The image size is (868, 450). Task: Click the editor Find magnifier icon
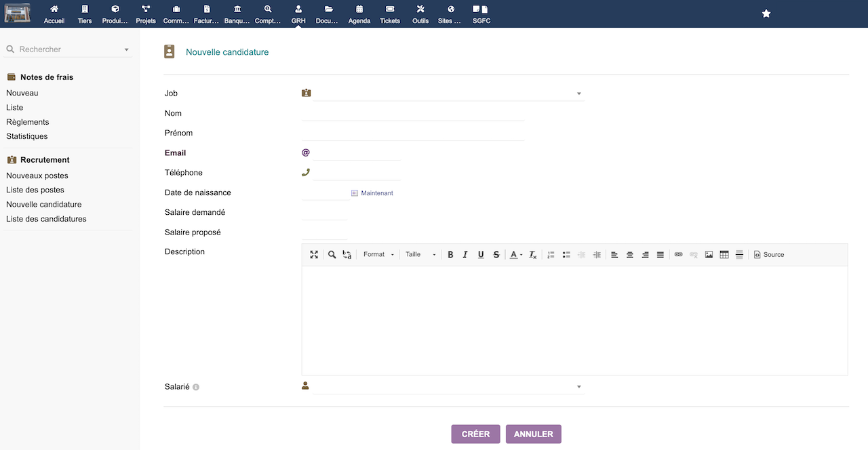[x=332, y=255]
